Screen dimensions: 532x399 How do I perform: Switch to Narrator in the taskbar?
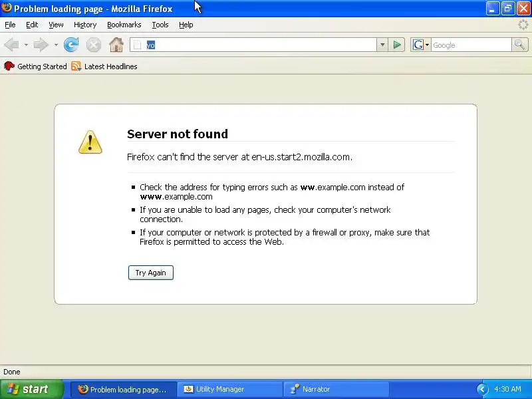click(336, 389)
